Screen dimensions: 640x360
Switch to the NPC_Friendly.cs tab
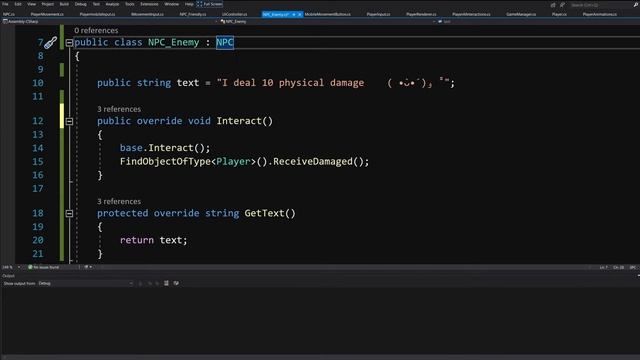[x=193, y=14]
